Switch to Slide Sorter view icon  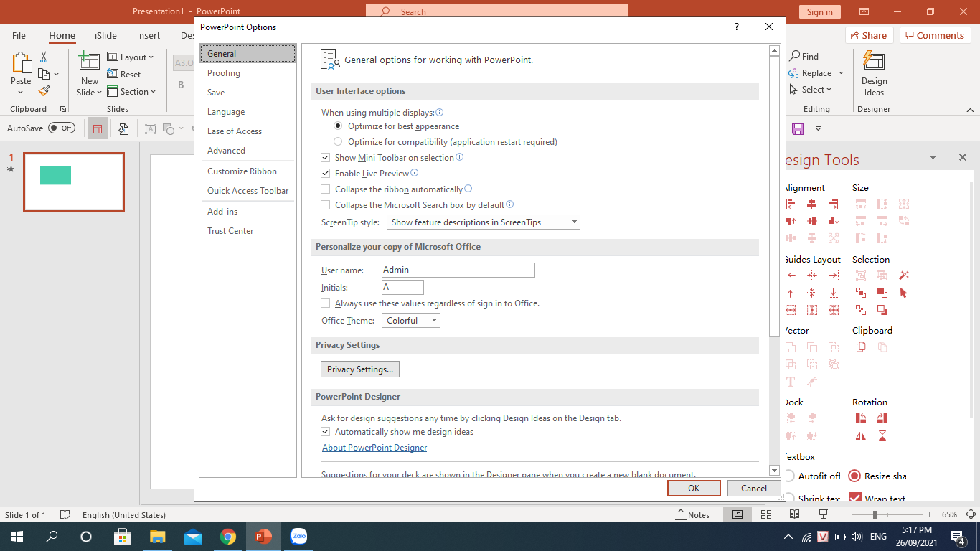765,514
